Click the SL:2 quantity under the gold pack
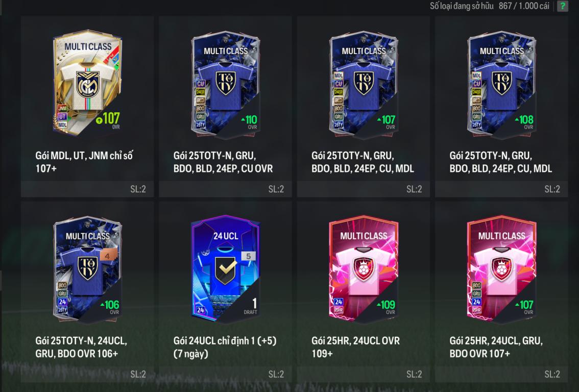The image size is (579, 392). coord(138,189)
